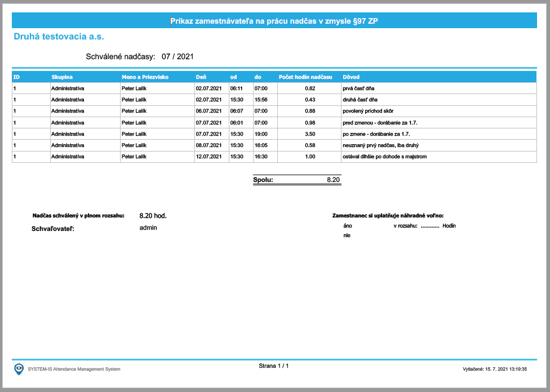The width and height of the screenshot is (550, 392).
Task: Click the 'Deň' column header
Action: click(201, 77)
